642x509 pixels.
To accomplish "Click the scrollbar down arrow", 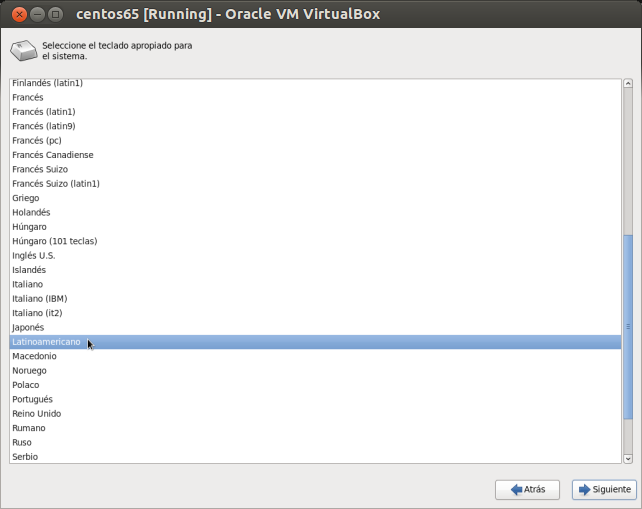I will point(628,459).
